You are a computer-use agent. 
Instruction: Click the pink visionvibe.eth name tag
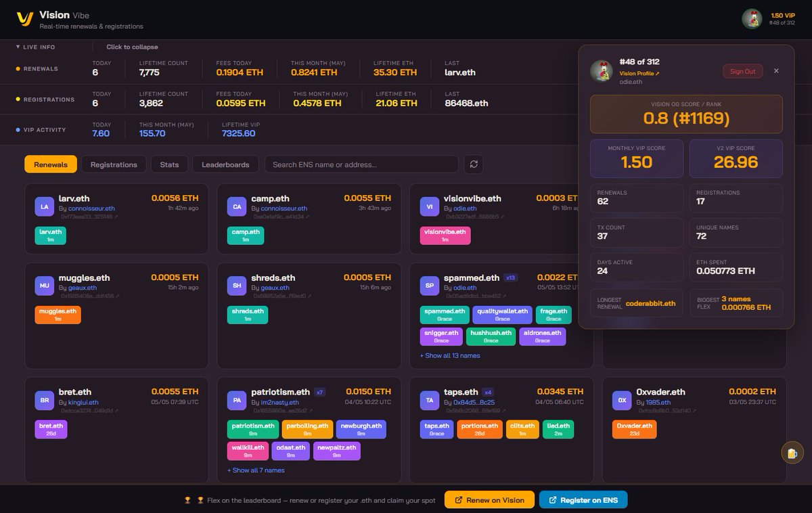445,236
